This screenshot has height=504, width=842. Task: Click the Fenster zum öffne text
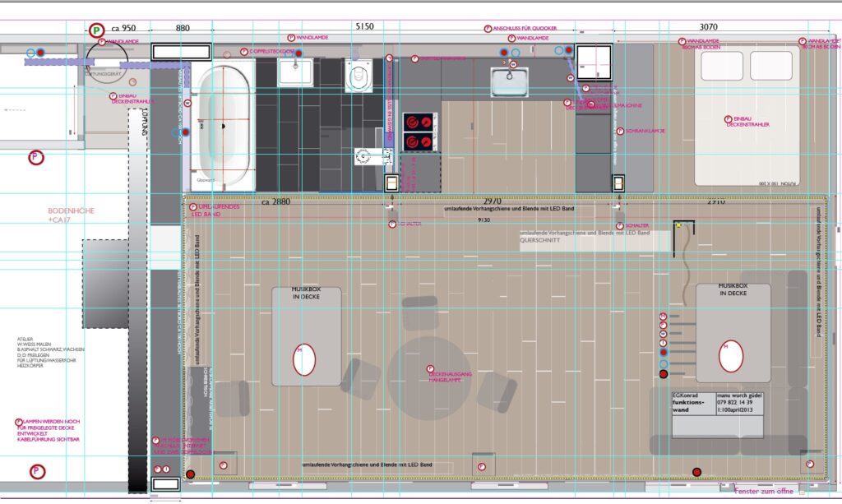tap(764, 492)
